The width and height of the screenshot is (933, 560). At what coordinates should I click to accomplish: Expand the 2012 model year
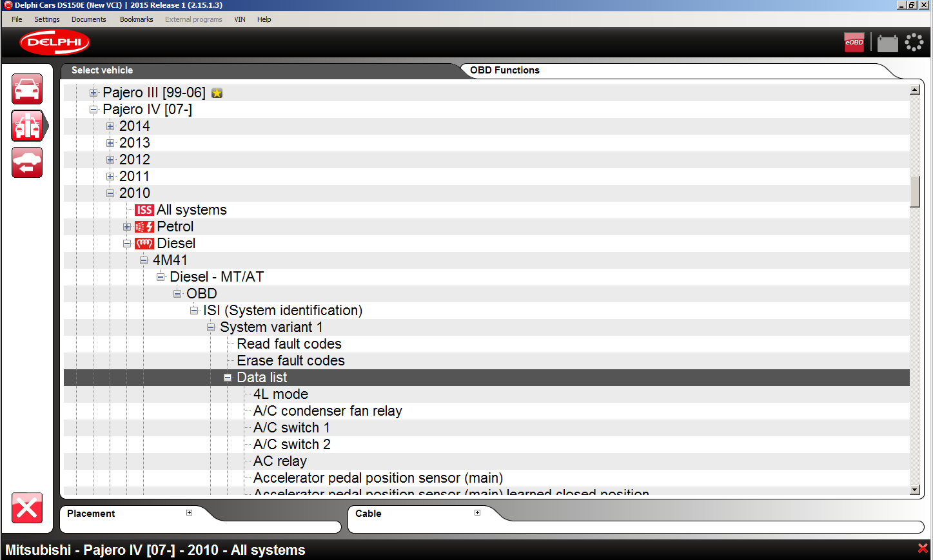pyautogui.click(x=110, y=160)
